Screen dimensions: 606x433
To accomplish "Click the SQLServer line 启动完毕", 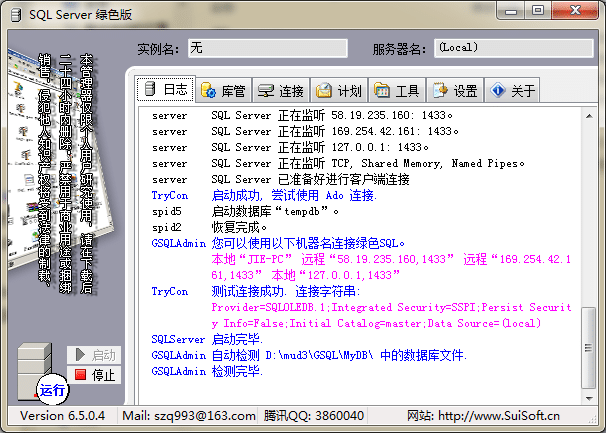I will pyautogui.click(x=207, y=339).
